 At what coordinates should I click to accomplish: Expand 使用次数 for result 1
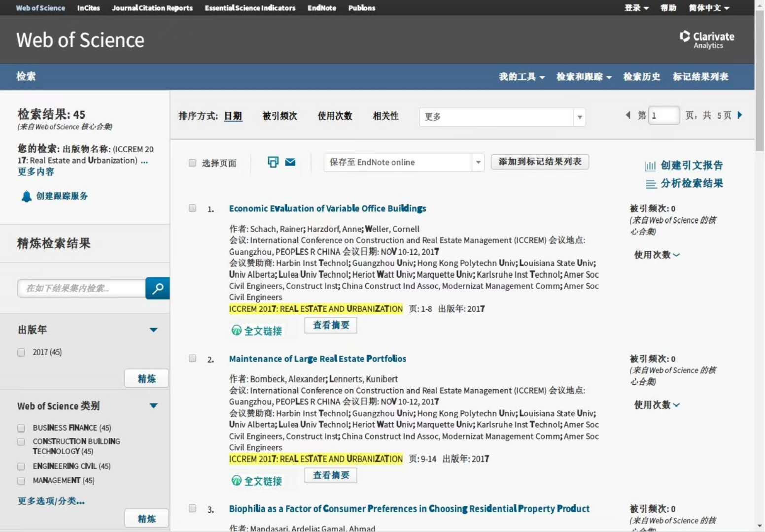click(x=657, y=255)
